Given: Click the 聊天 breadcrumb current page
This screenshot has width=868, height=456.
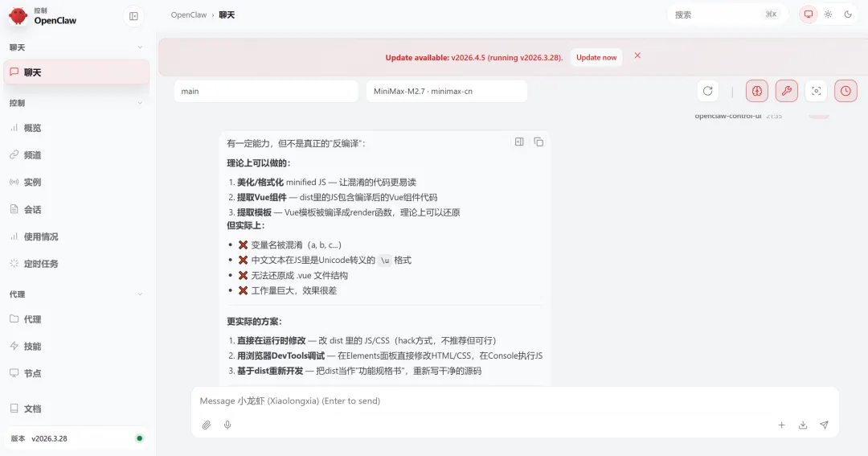Looking at the screenshot, I should [227, 15].
